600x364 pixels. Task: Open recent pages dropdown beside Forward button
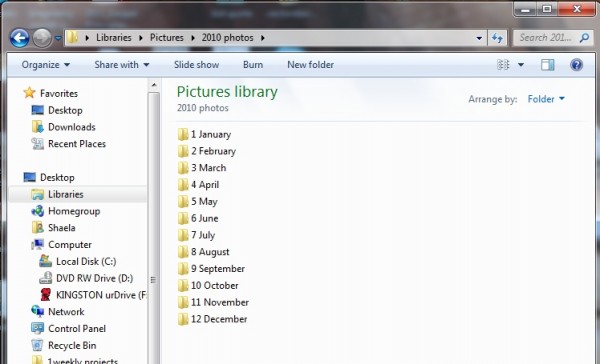click(58, 38)
